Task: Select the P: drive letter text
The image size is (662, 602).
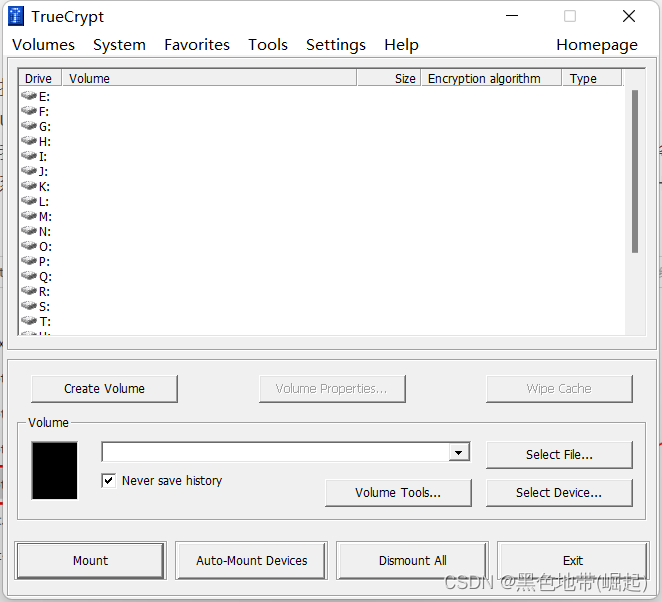Action: [x=44, y=262]
